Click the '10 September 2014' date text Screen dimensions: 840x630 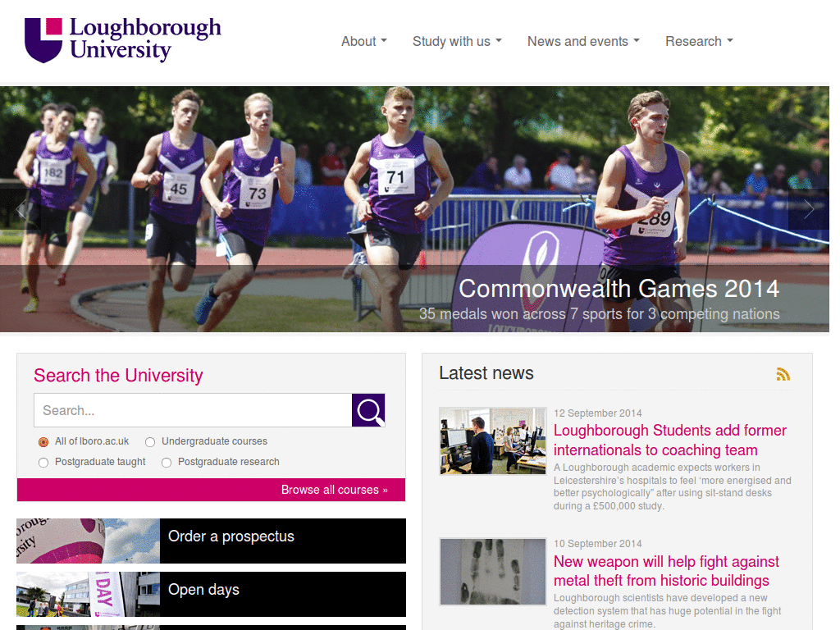pos(597,543)
